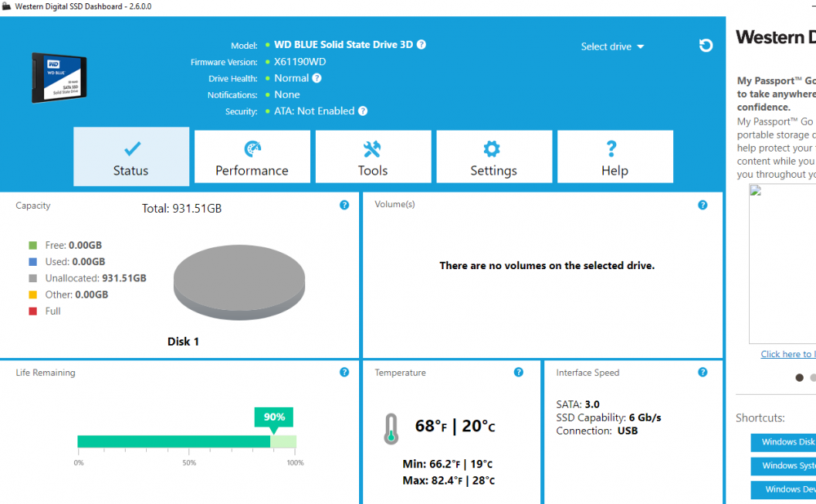Open the Select drive dropdown
Screen dimensions: 816x504
[x=613, y=46]
